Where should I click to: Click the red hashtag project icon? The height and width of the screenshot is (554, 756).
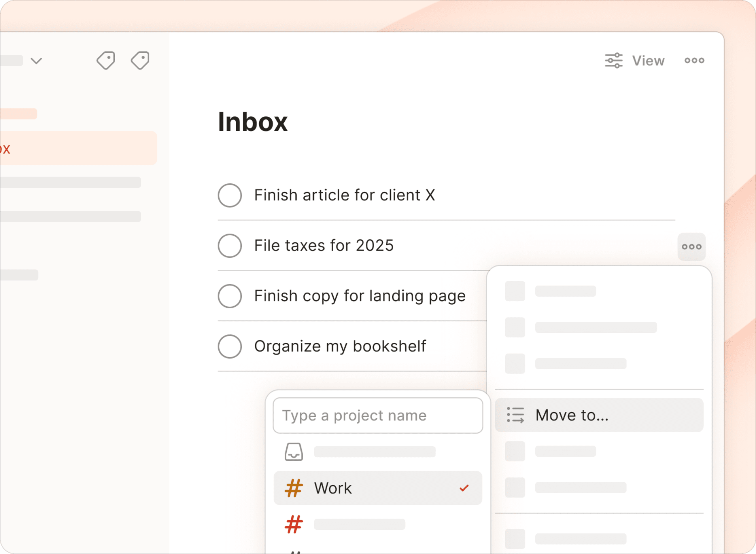294,525
